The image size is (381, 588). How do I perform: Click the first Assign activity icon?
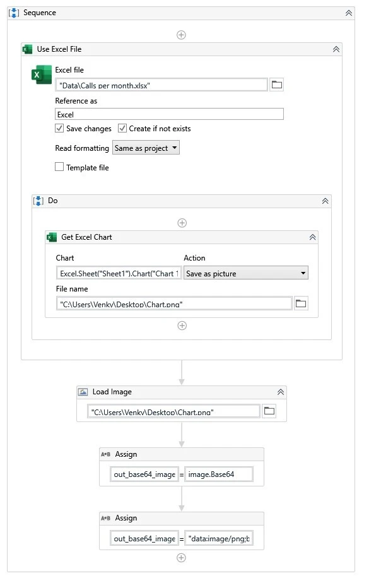(x=106, y=454)
